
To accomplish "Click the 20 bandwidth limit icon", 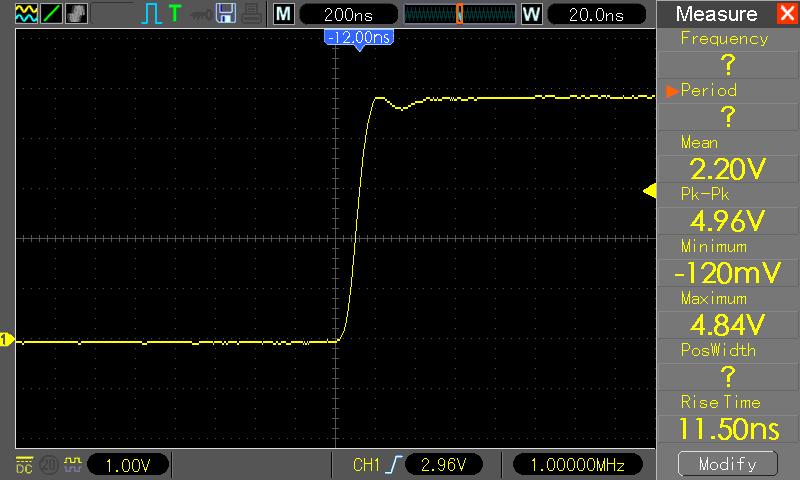I will pos(49,465).
